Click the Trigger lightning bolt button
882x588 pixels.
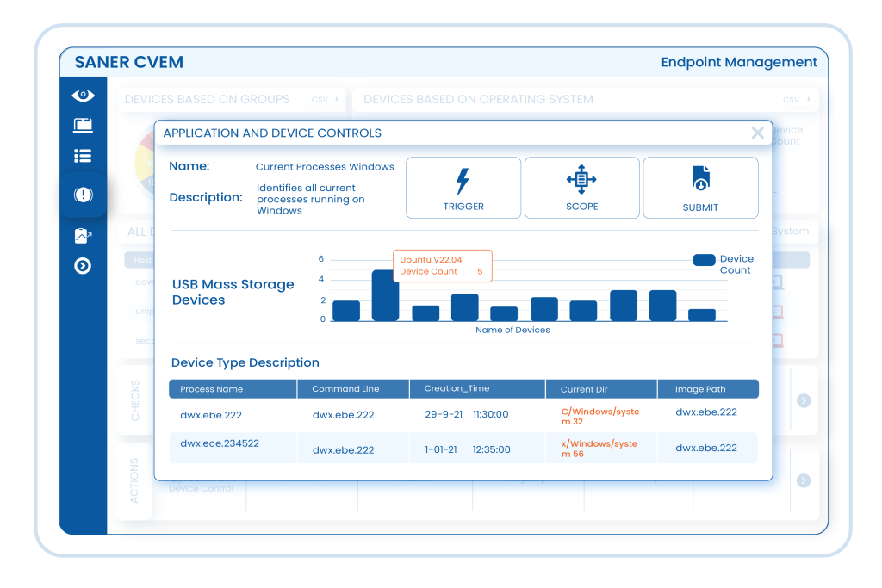click(463, 188)
